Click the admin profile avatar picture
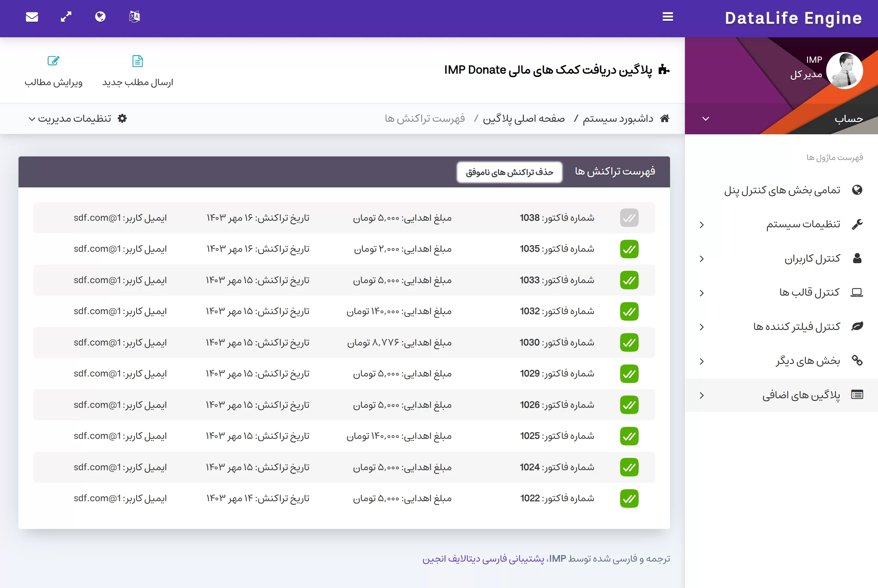This screenshot has height=588, width=878. tap(844, 71)
